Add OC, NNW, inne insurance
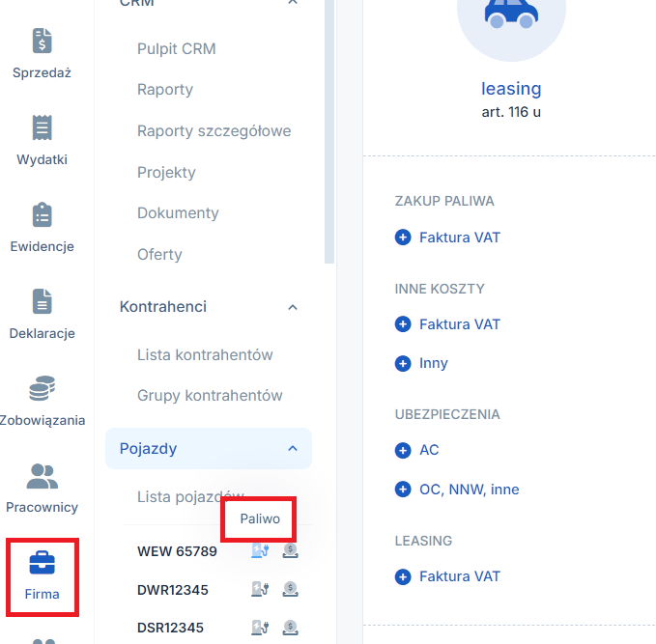This screenshot has height=644, width=656. (470, 490)
